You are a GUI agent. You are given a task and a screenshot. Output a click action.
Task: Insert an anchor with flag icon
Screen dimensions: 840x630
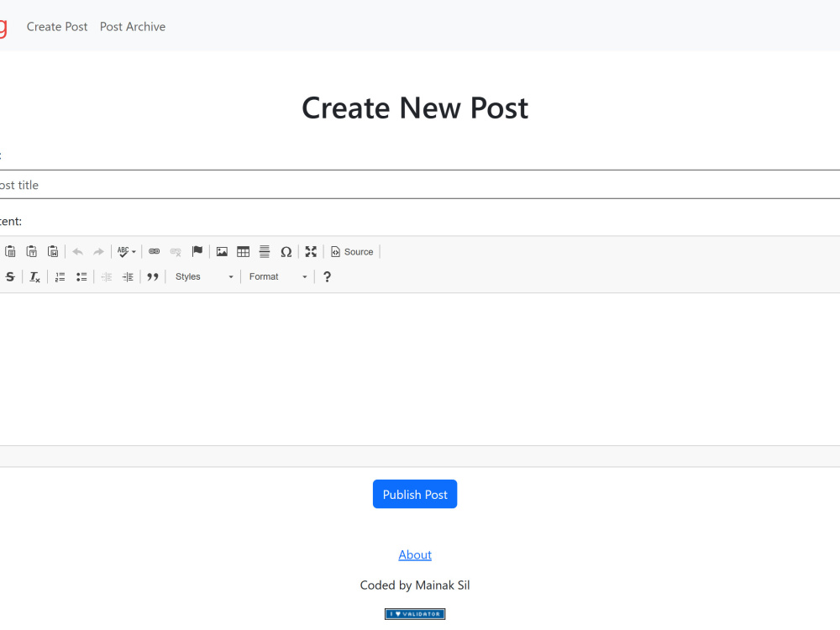pos(197,251)
